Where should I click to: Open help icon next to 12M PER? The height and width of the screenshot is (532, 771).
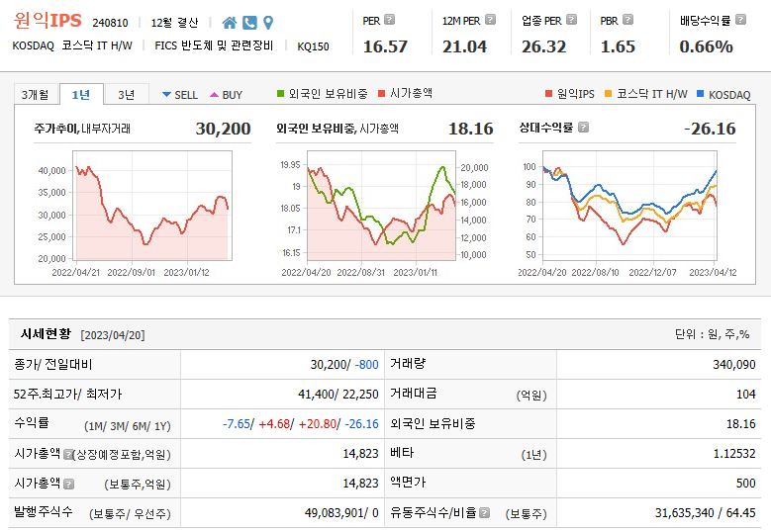pos(490,20)
